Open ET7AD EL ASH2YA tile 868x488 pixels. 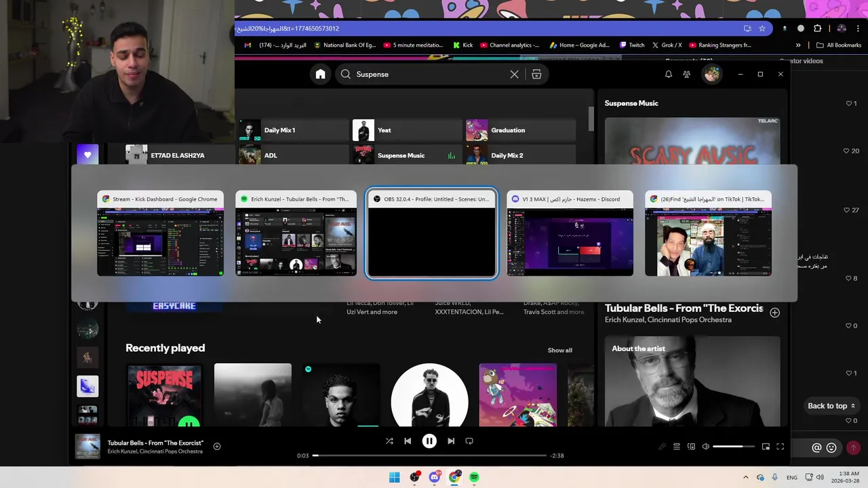pyautogui.click(x=180, y=155)
